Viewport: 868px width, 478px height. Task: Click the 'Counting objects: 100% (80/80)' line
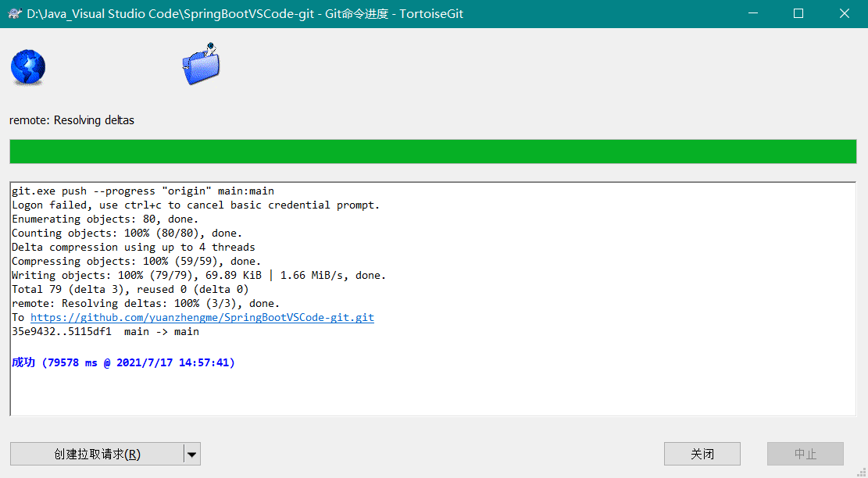click(127, 234)
